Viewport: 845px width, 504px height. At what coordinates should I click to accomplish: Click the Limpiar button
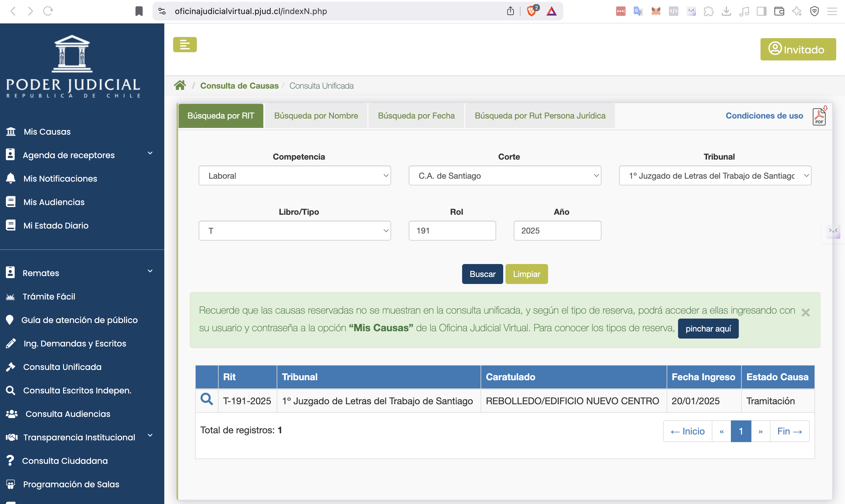(526, 274)
